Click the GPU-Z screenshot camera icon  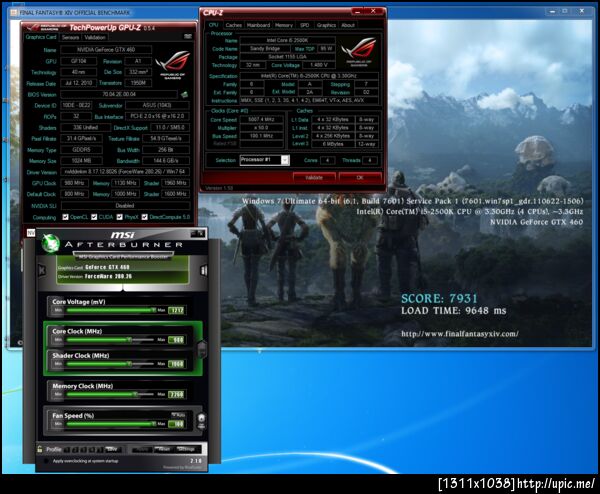188,36
